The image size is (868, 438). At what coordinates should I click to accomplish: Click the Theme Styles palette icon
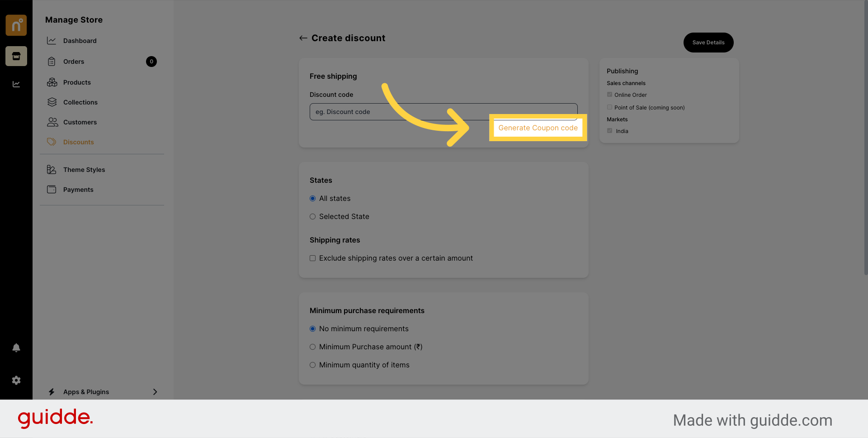click(52, 170)
